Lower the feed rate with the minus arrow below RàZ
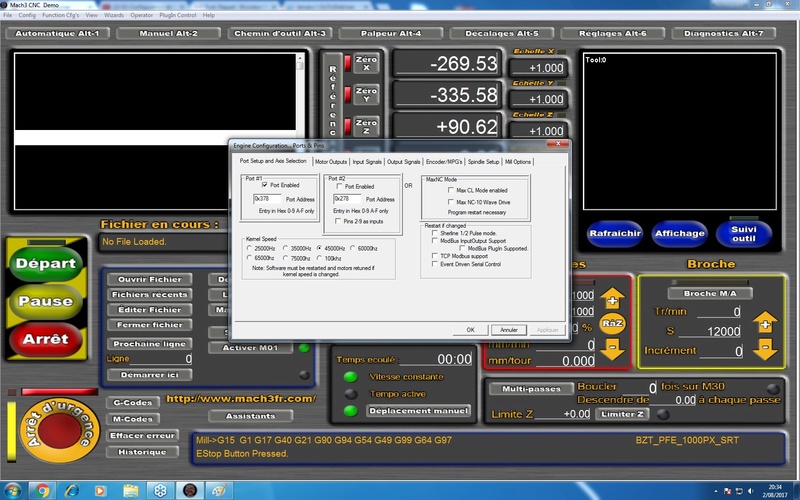 pos(612,348)
